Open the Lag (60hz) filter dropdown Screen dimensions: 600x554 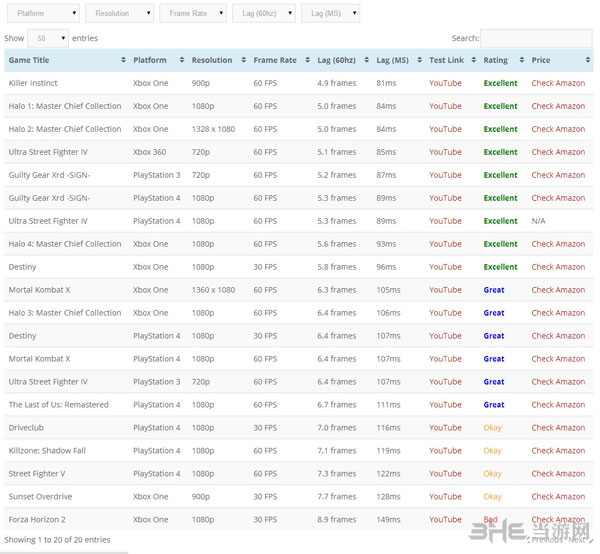(x=264, y=13)
